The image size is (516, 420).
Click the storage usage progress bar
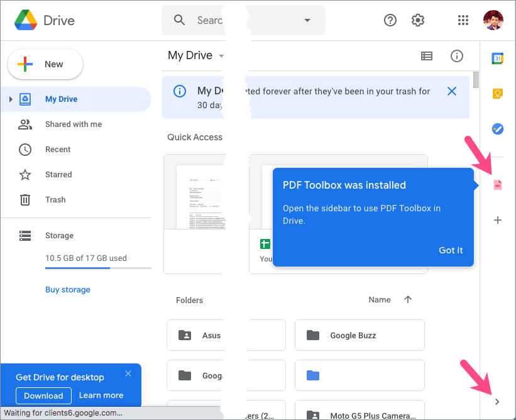(98, 268)
